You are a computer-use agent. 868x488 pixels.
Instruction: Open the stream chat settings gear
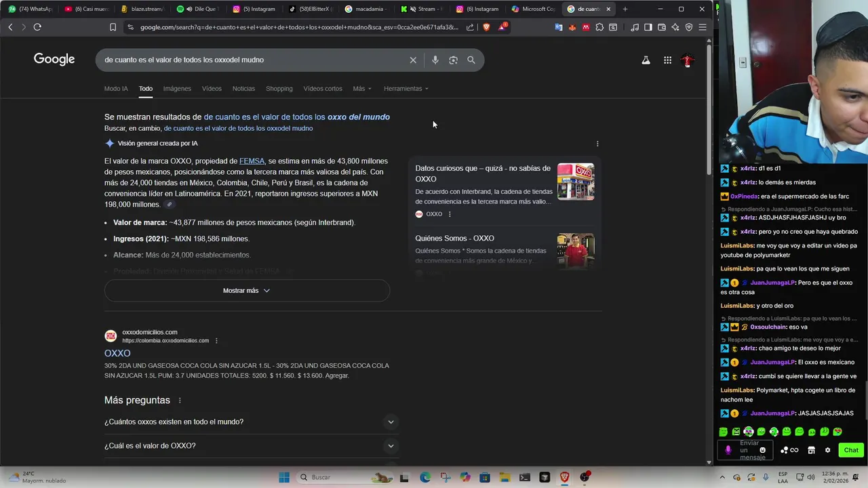pos(827,450)
